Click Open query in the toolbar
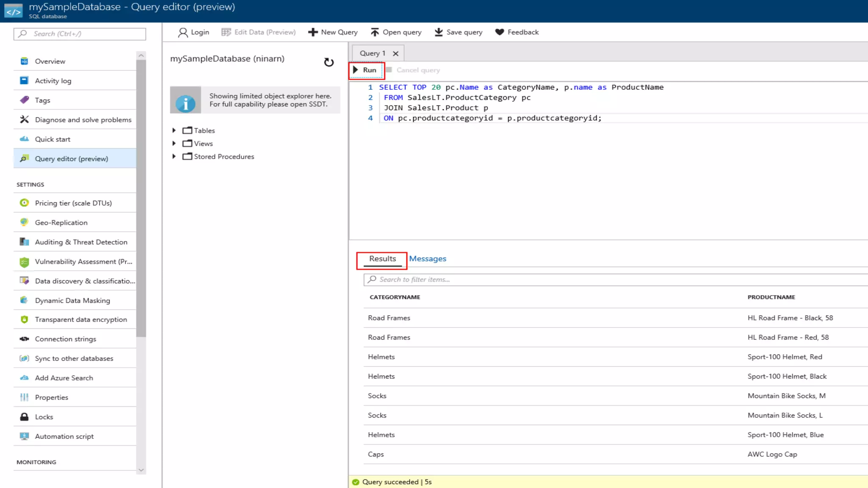Screen dimensions: 868x488 (x=396, y=32)
